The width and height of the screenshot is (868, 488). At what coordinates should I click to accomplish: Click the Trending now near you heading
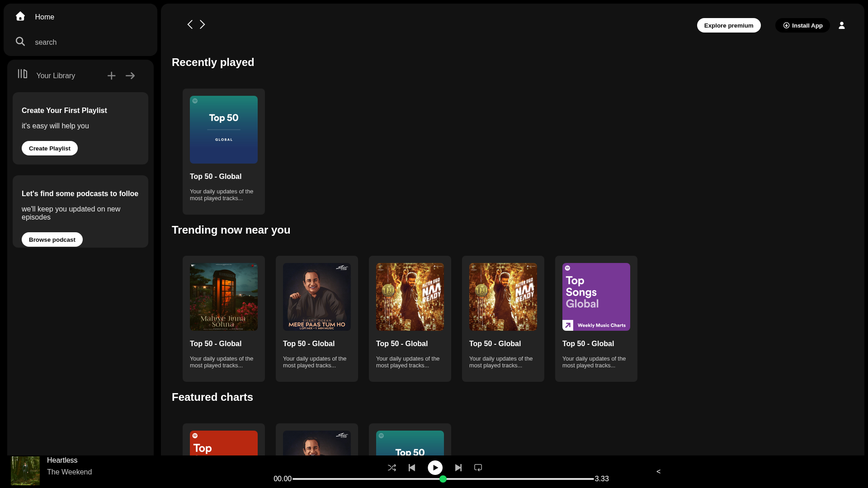(231, 230)
